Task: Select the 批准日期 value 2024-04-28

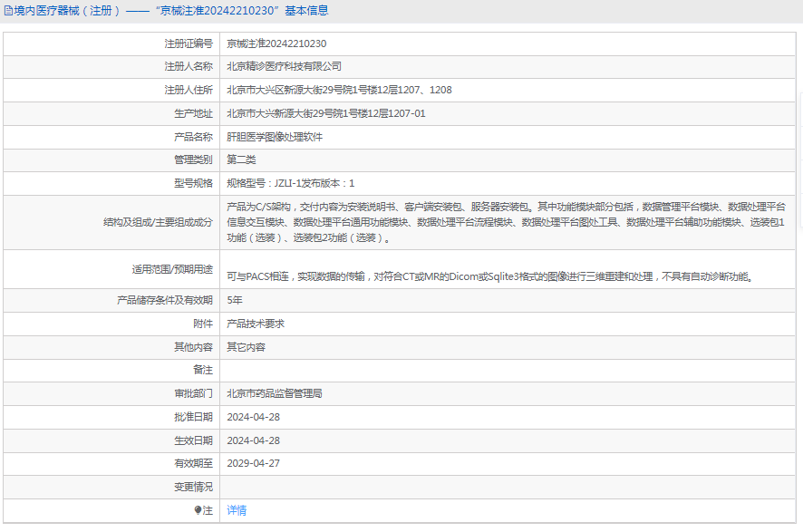Action: click(254, 417)
